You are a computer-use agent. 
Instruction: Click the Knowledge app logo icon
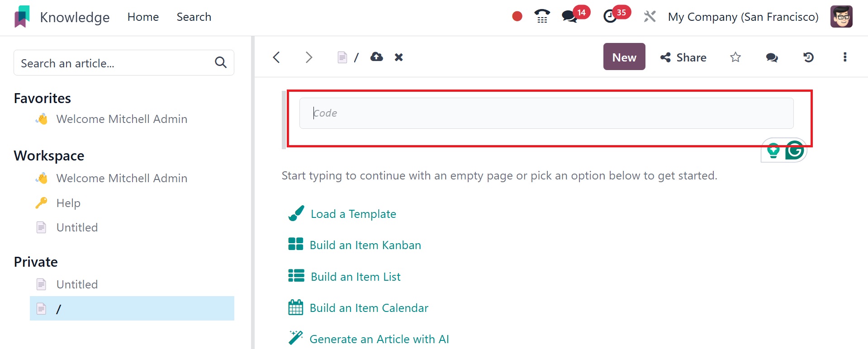22,17
